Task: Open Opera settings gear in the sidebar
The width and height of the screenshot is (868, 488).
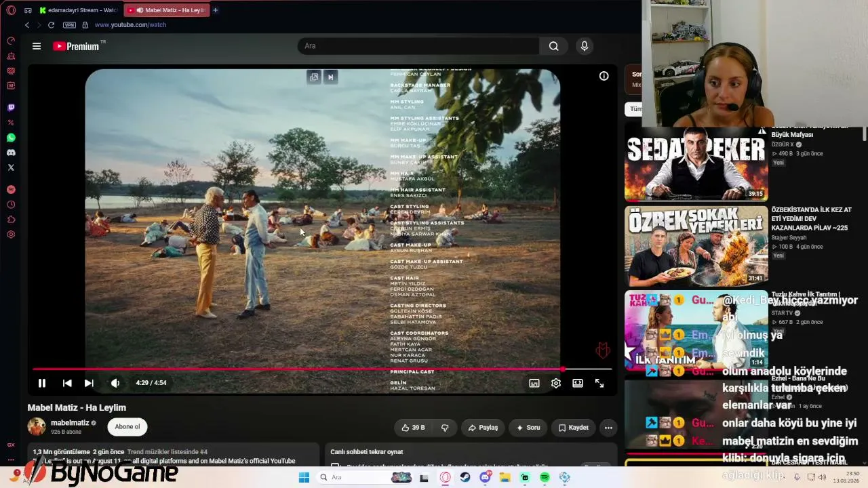Action: [x=11, y=235]
